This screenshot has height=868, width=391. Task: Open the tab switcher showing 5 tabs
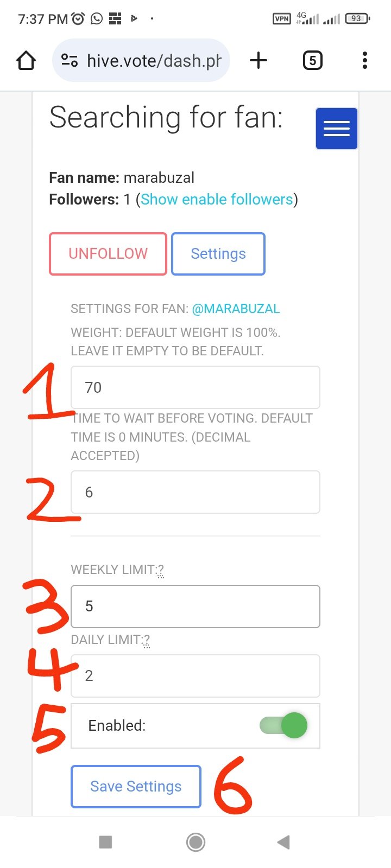click(x=312, y=60)
